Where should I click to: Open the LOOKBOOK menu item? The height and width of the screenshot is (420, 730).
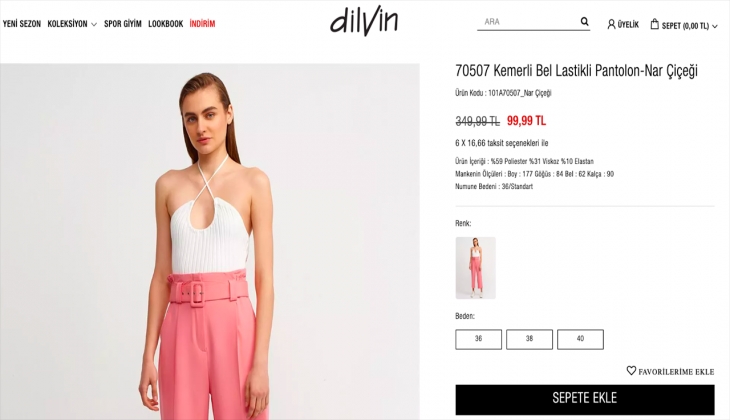[166, 24]
